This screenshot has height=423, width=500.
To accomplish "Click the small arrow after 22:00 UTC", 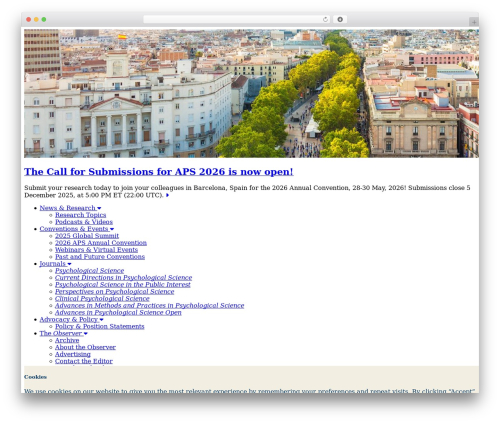I will tap(167, 195).
